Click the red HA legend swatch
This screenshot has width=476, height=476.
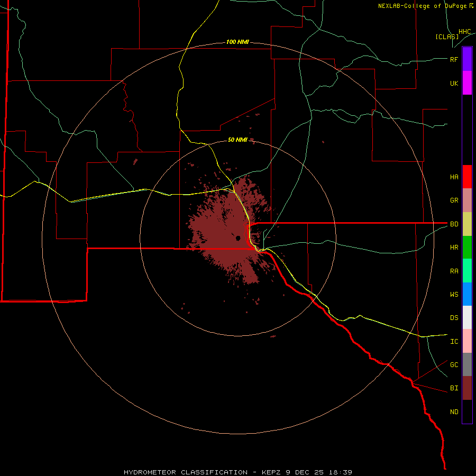click(467, 177)
